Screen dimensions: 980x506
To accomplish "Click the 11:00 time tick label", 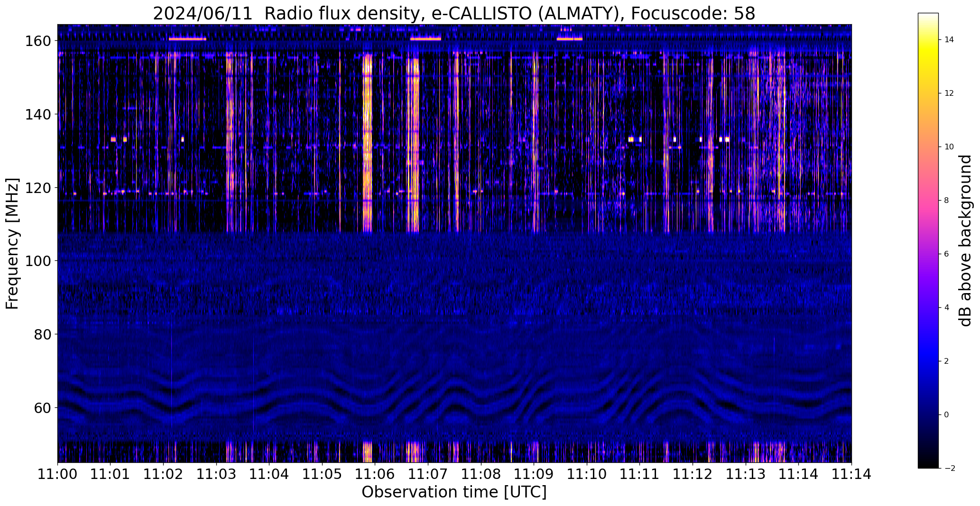I will point(58,474).
